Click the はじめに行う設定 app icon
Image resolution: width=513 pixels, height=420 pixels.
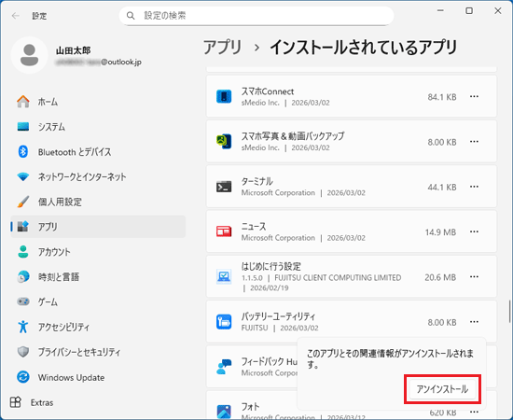(x=224, y=276)
